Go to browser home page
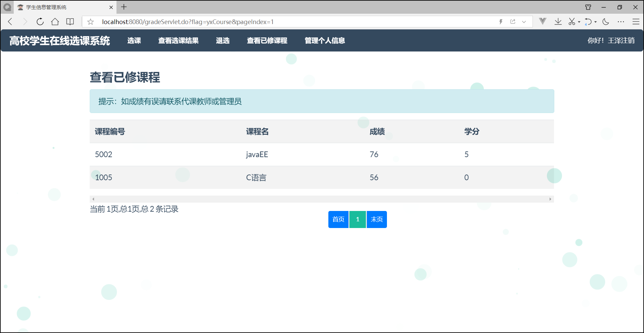The height and width of the screenshot is (333, 644). point(55,21)
